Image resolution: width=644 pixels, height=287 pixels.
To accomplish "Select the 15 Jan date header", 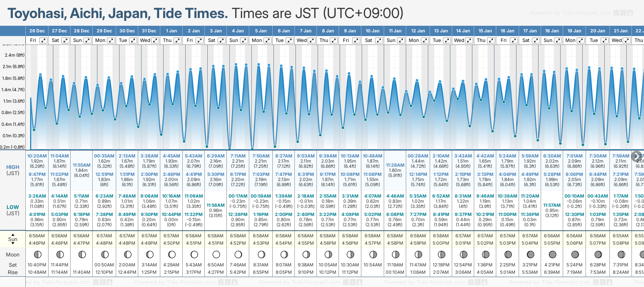I will click(485, 31).
